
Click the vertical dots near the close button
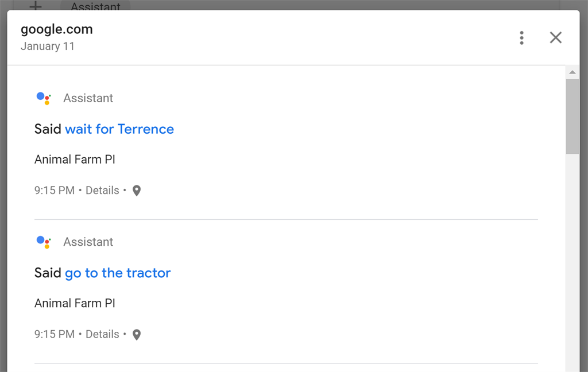click(521, 37)
